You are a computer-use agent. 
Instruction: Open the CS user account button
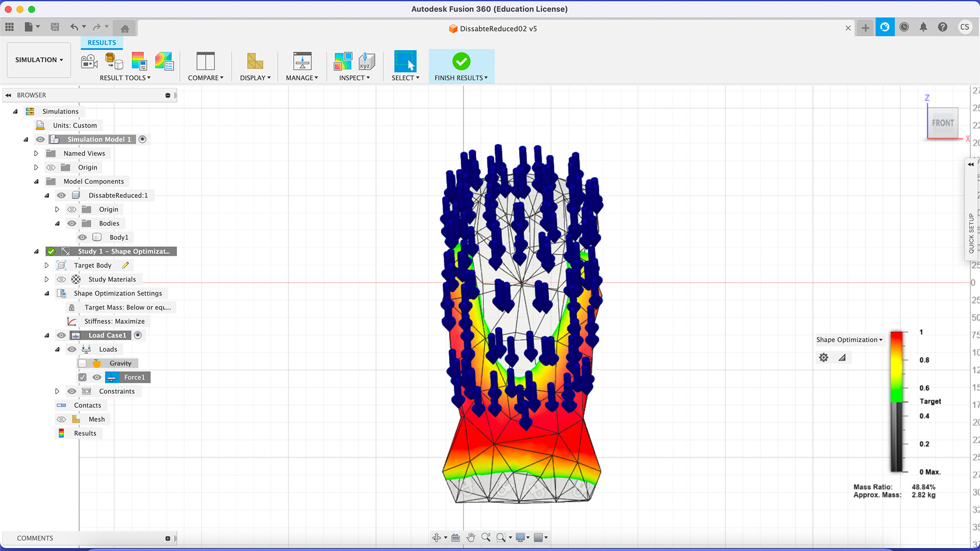point(964,27)
